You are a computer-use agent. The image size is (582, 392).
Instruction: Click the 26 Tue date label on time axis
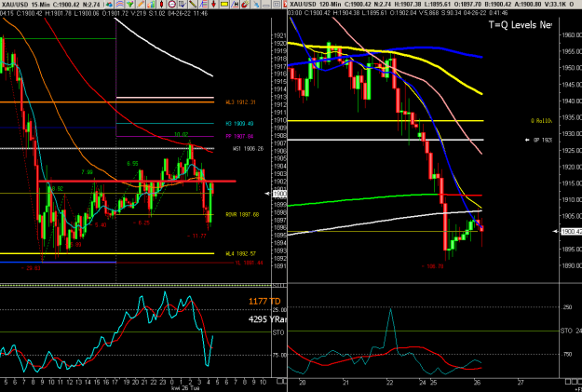pos(189,388)
